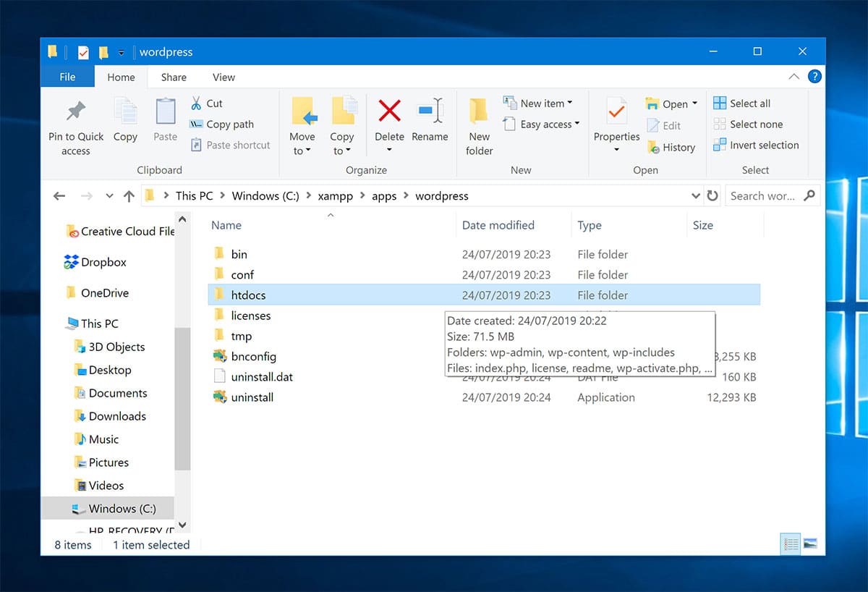This screenshot has width=868, height=592.
Task: Click Windows (C:) in address breadcrumb
Action: (265, 196)
